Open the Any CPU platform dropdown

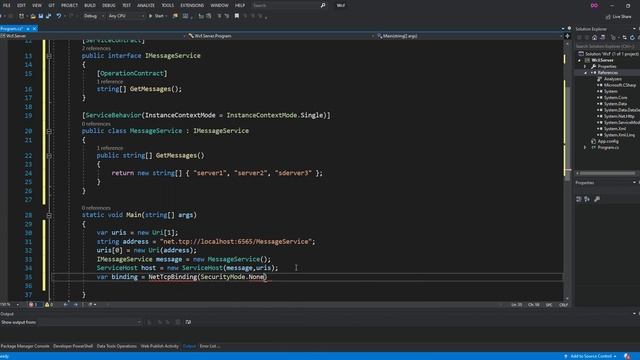126,16
